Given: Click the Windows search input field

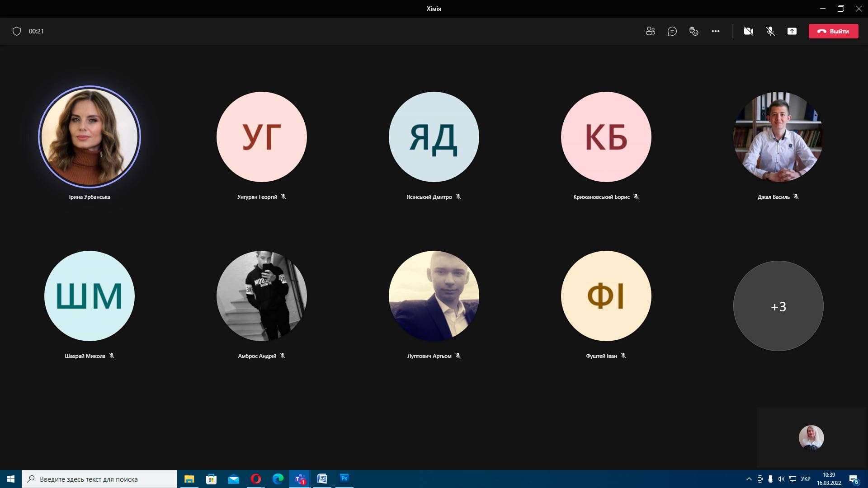Looking at the screenshot, I should [x=99, y=479].
